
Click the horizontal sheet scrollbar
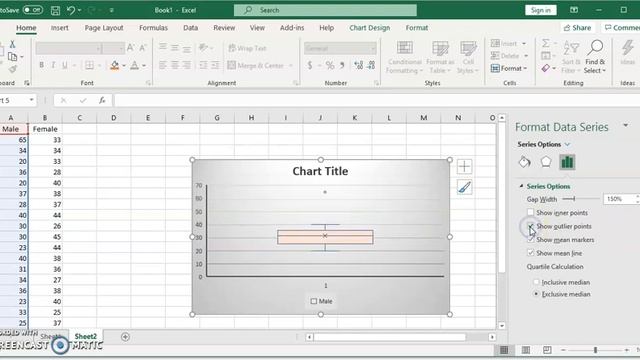click(x=389, y=337)
